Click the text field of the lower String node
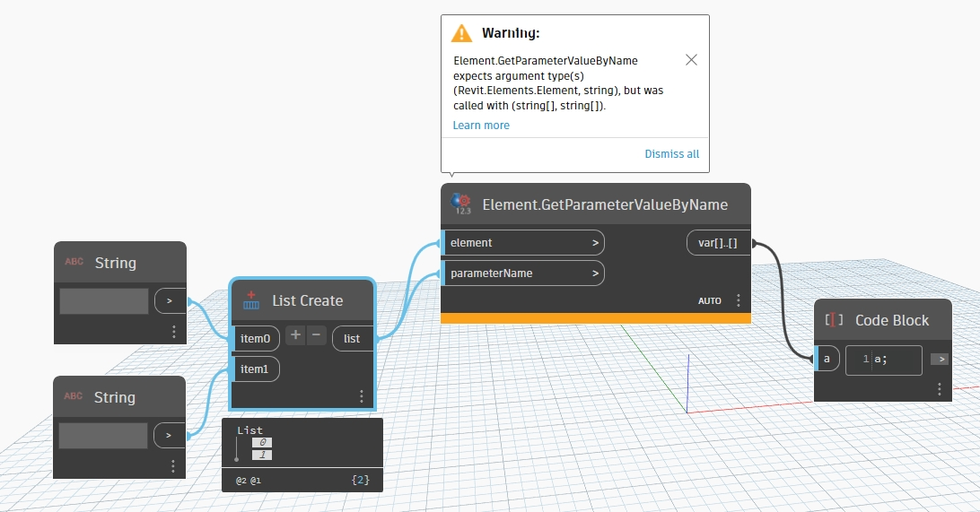 [104, 436]
